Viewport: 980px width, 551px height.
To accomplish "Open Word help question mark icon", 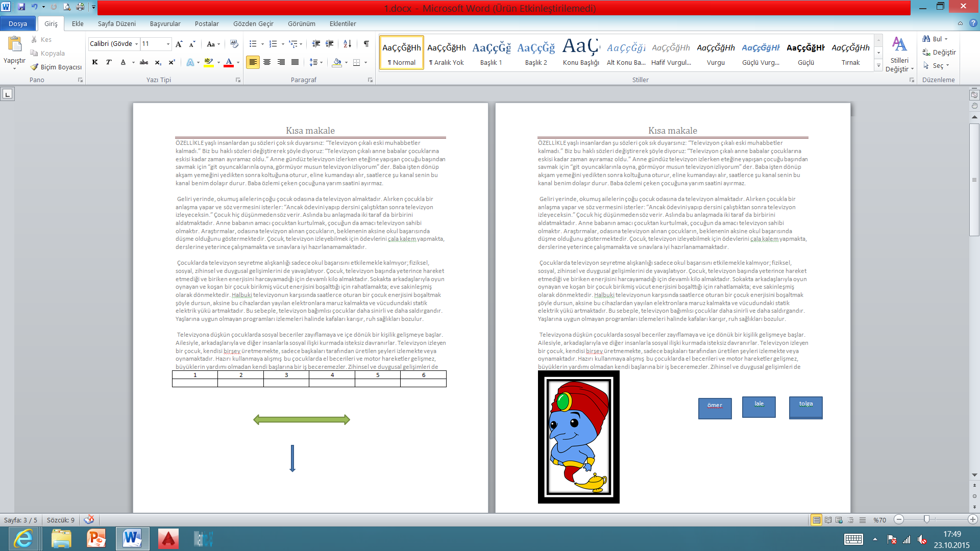I will (973, 23).
